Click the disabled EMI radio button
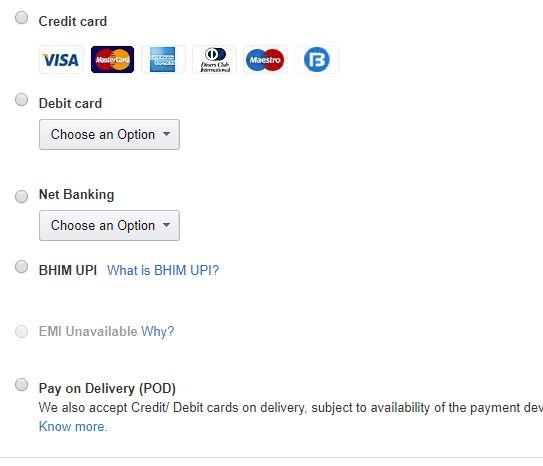The image size is (543, 466). coord(21,331)
